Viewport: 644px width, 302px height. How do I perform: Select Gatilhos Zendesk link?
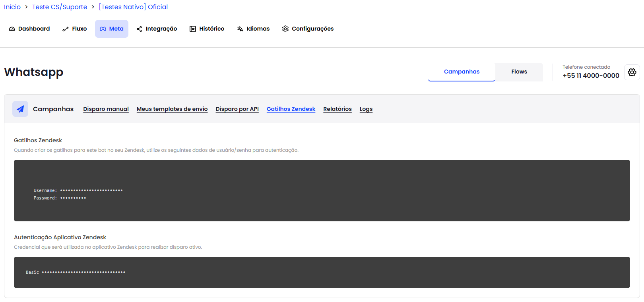pyautogui.click(x=291, y=109)
